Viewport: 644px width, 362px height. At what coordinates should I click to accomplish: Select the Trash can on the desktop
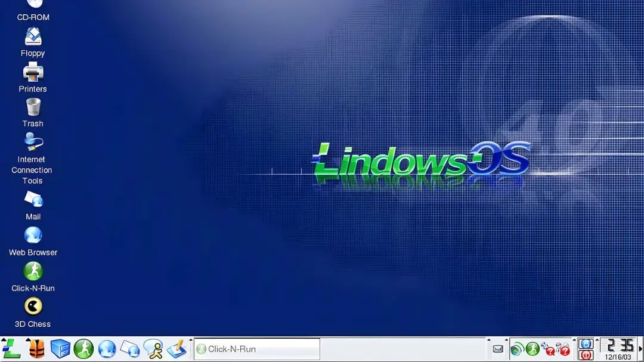tap(33, 113)
